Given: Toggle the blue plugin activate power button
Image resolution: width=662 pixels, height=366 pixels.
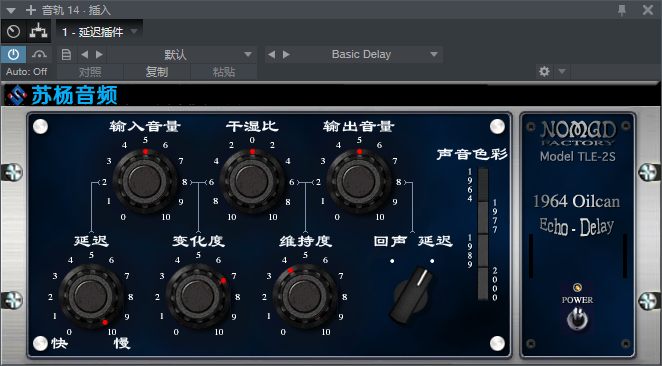Looking at the screenshot, I should pos(14,54).
